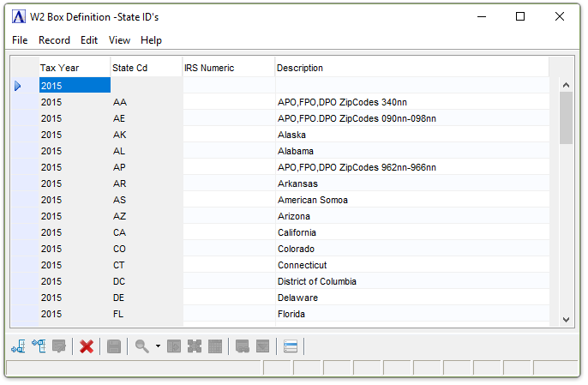Click the State Cd column header
This screenshot has height=385, width=588.
point(146,68)
